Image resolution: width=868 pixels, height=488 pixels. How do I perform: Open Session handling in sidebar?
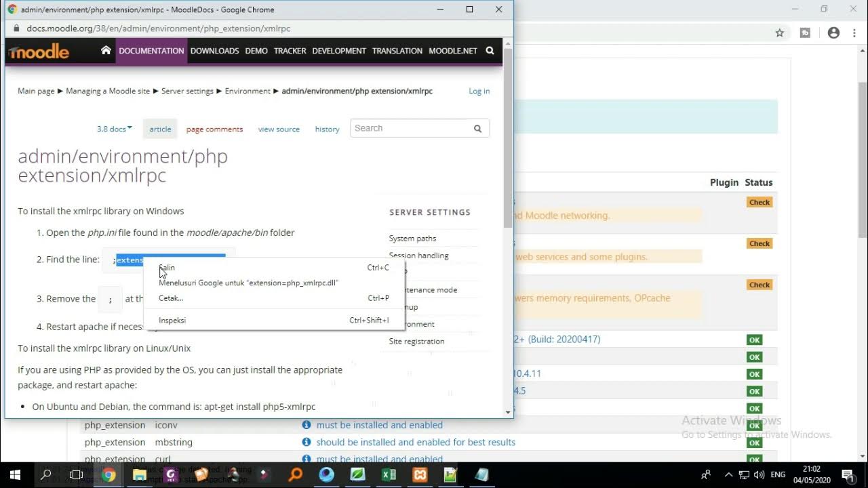418,256
